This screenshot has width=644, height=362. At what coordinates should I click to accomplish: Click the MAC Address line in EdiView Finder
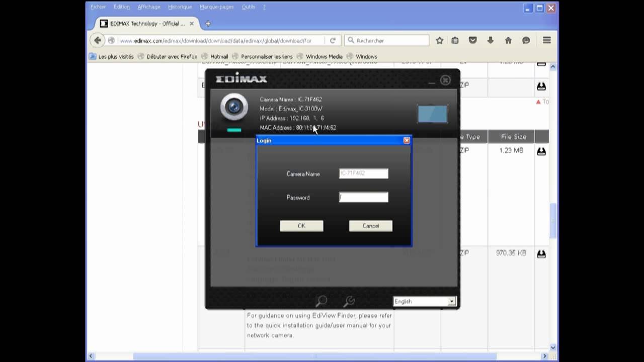tap(298, 128)
